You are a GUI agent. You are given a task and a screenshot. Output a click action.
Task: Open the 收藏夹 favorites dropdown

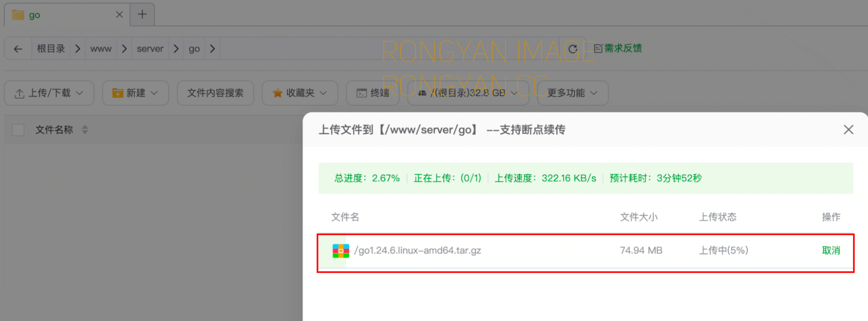coord(300,93)
